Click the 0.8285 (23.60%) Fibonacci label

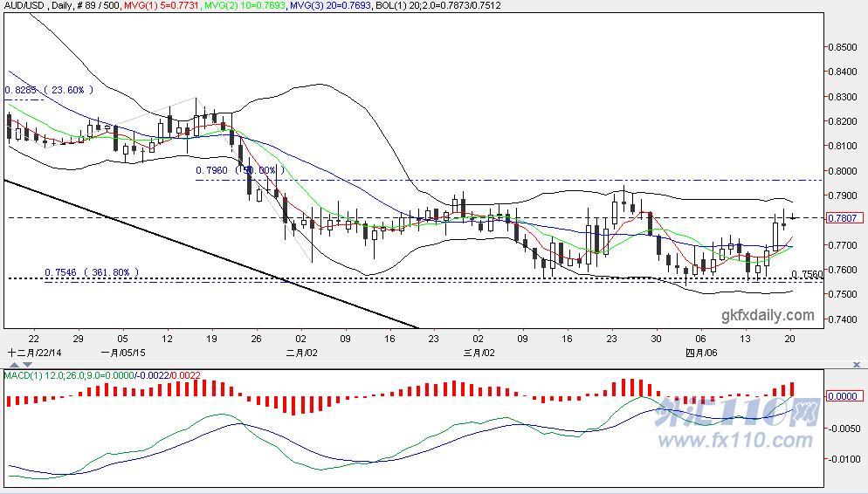click(49, 90)
